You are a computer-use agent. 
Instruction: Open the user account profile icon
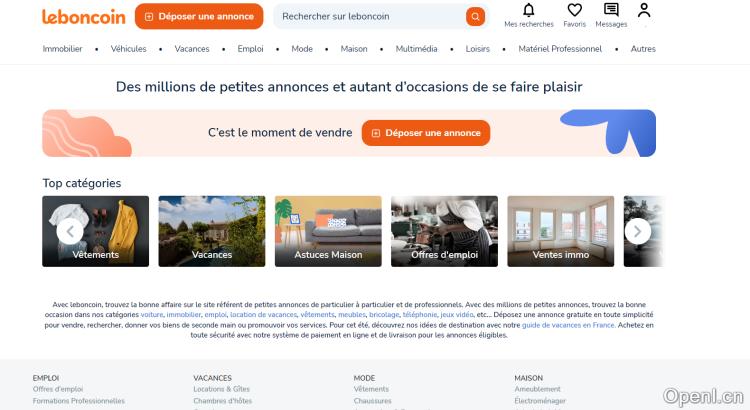(x=644, y=10)
